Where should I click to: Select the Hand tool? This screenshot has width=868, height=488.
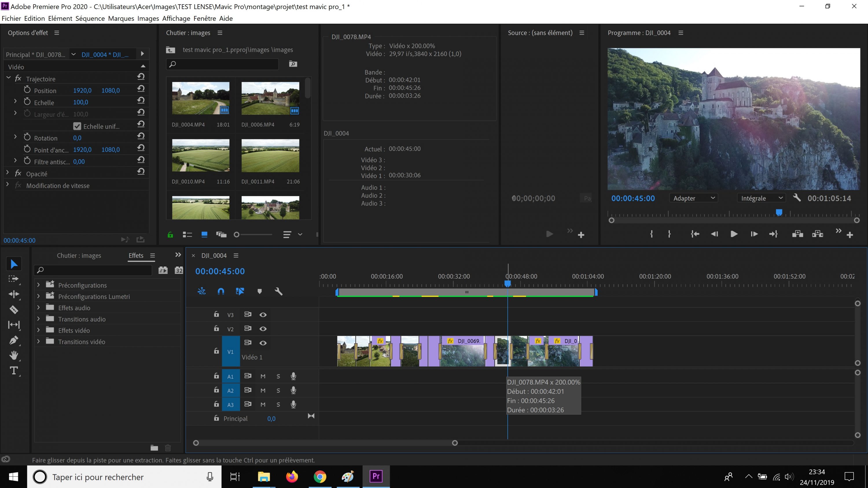tap(14, 355)
